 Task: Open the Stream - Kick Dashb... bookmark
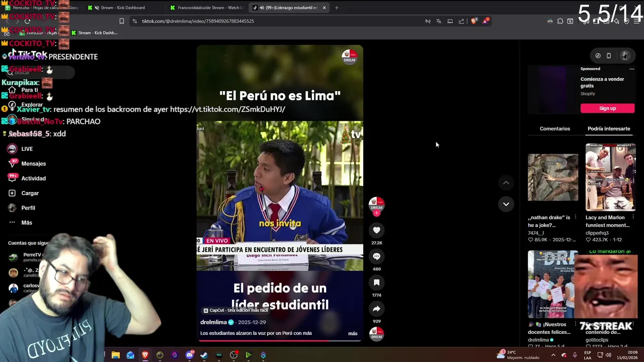pos(94,33)
